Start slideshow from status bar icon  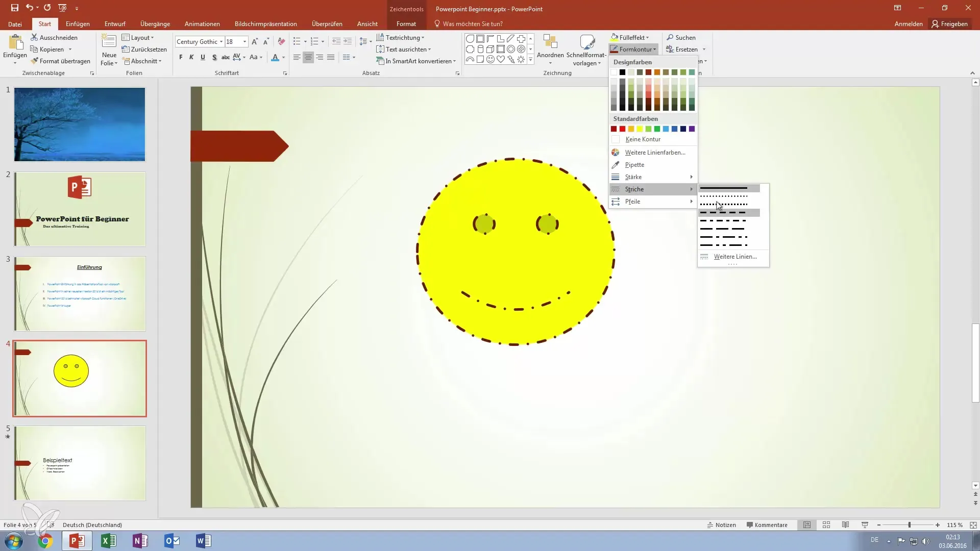(x=865, y=524)
